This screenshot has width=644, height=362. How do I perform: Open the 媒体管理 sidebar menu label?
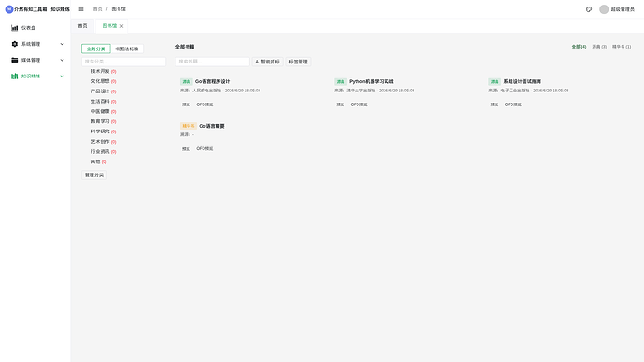[x=31, y=60]
